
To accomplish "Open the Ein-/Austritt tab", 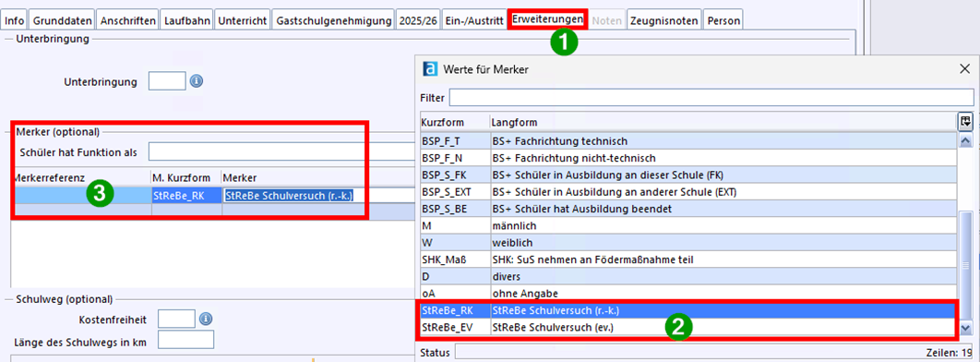I will point(473,20).
